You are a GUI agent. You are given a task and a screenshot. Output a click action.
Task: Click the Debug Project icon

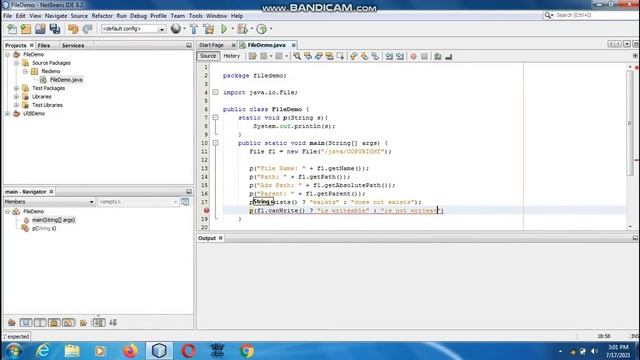(x=242, y=29)
